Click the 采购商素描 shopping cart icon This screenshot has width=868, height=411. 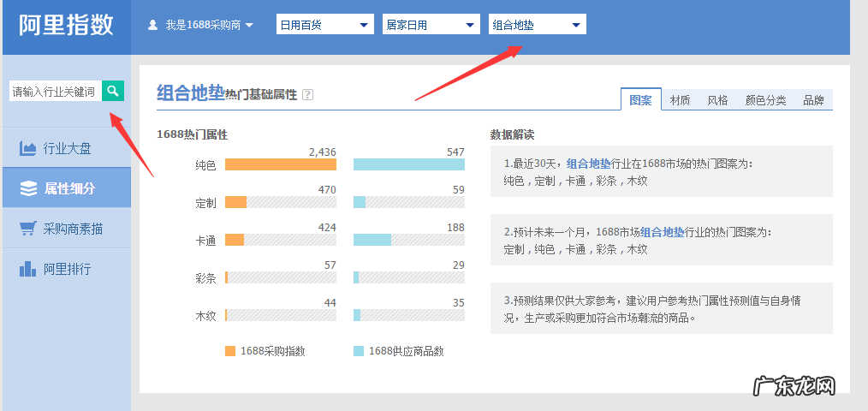pos(27,229)
